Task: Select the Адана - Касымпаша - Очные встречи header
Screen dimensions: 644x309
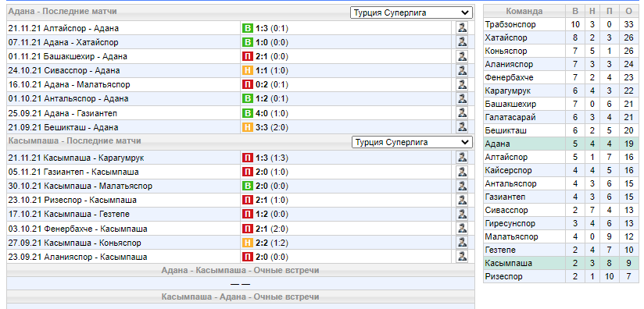Action: (240, 271)
